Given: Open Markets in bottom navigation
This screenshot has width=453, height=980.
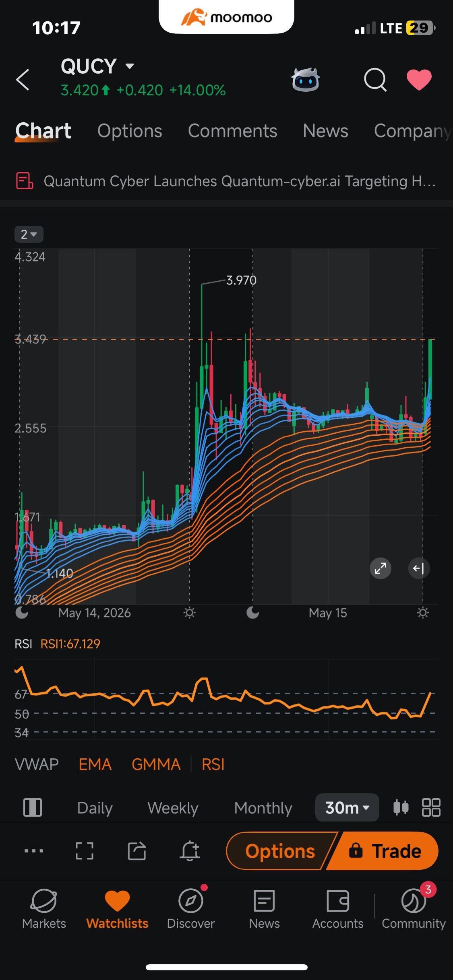Looking at the screenshot, I should (x=44, y=909).
